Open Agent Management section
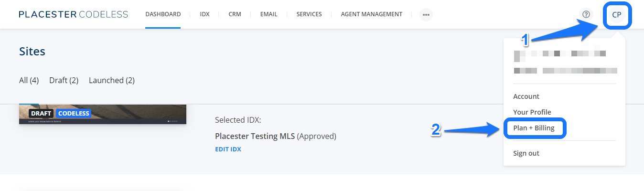 coord(372,14)
